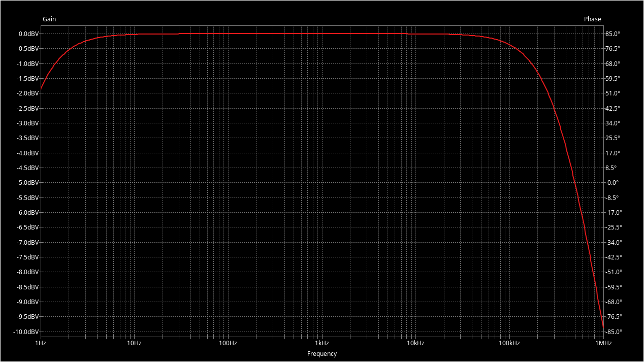The image size is (644, 362).
Task: Select the -6.0dBV gain tick label
Action: (27, 213)
